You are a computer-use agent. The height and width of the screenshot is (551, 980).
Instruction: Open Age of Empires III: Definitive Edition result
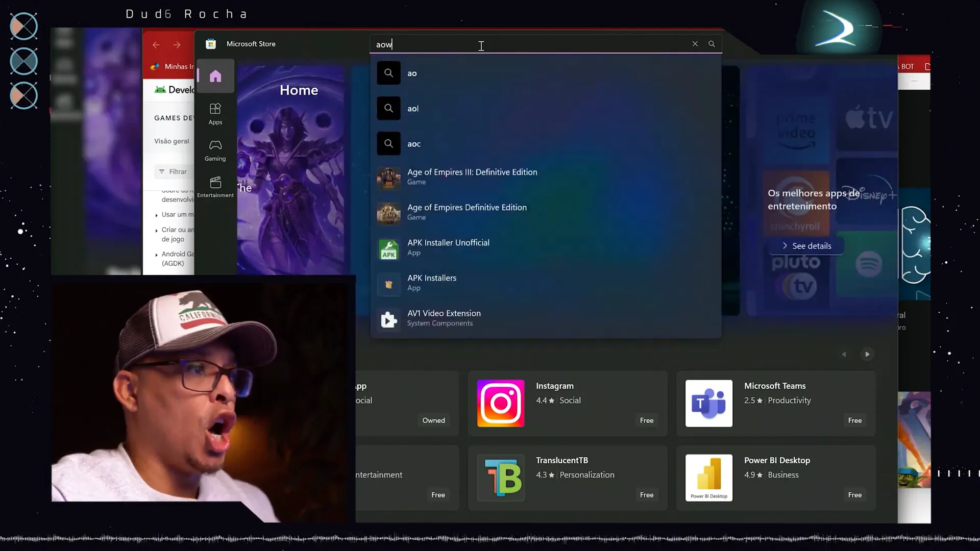(546, 179)
